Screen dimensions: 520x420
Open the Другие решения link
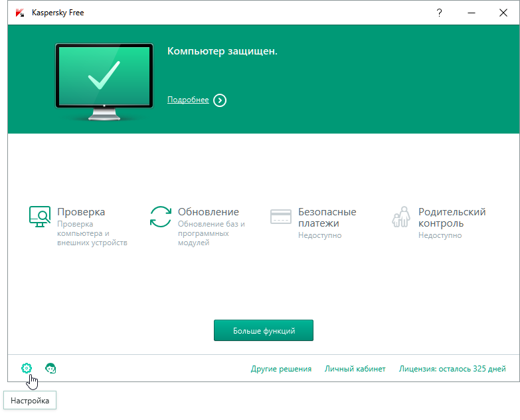pyautogui.click(x=281, y=369)
